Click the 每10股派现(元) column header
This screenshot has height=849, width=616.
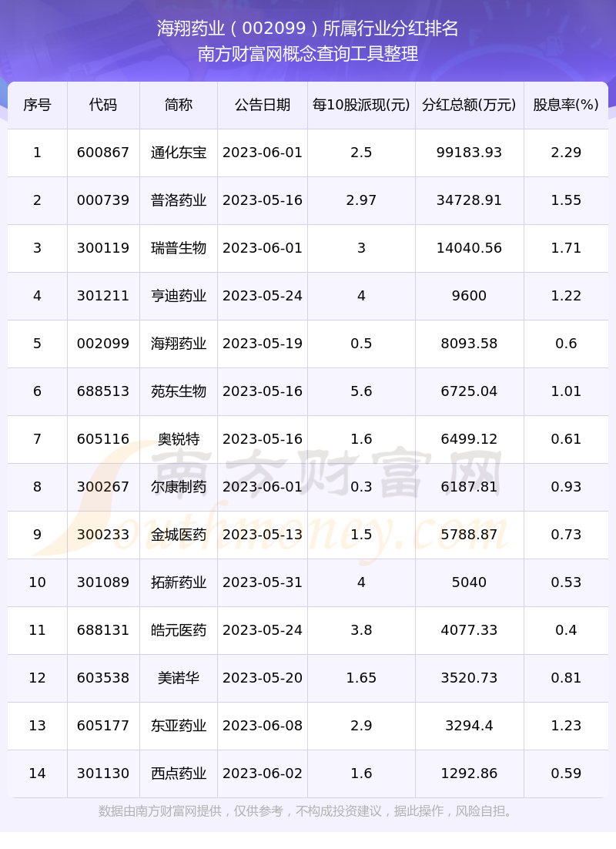(x=361, y=105)
